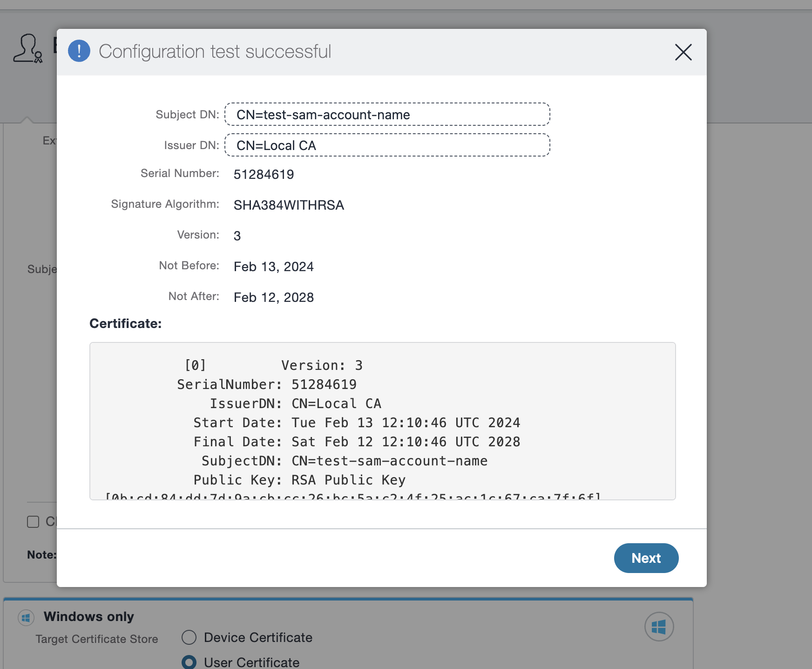Viewport: 812px width, 669px height.
Task: Click the Not Before date Feb 13, 2024
Action: pos(273,266)
